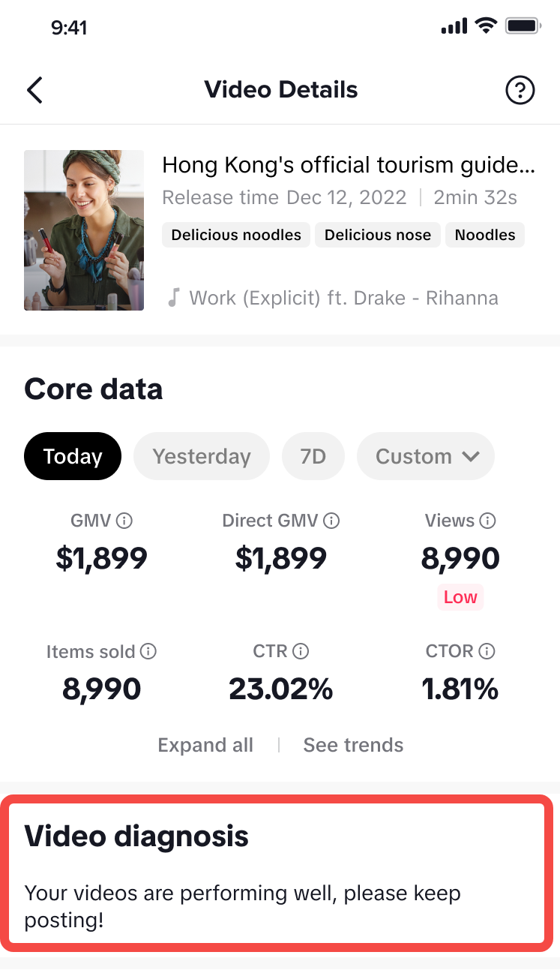The image size is (560, 970).
Task: Tap the back arrow icon
Action: point(34,90)
